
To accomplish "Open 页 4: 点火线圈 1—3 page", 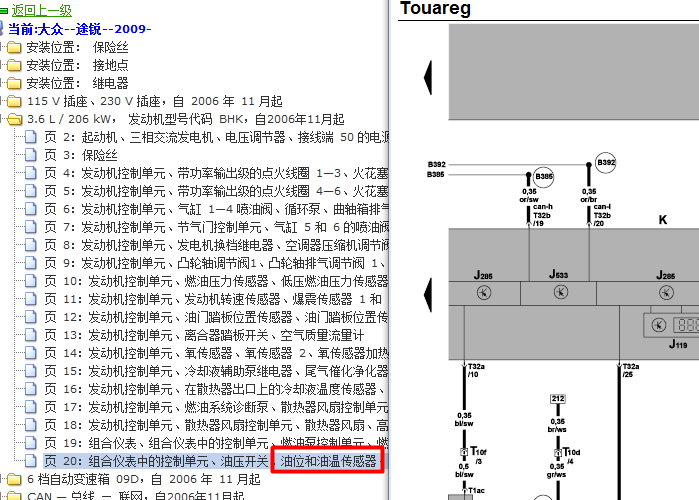I will [x=216, y=173].
